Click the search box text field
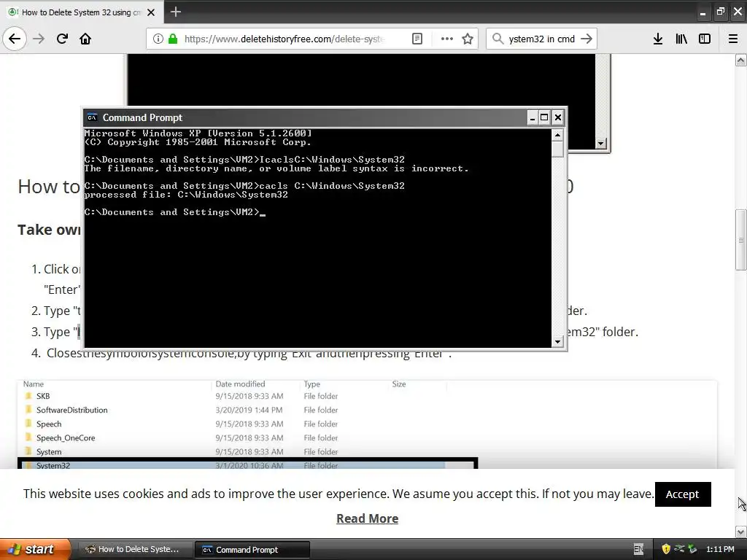Image resolution: width=747 pixels, height=560 pixels. (x=542, y=39)
